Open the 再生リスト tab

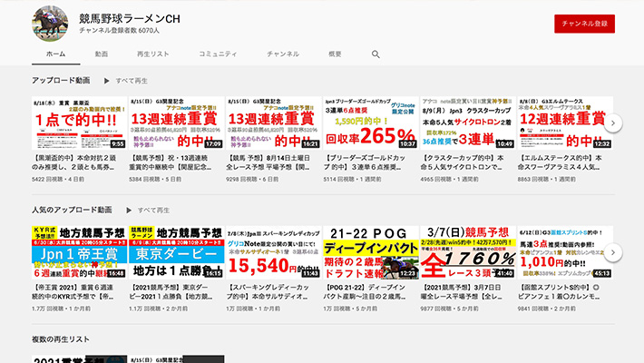(152, 54)
